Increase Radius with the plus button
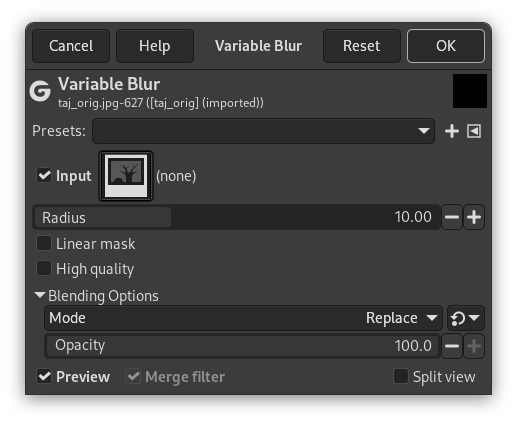517x423 pixels. pos(474,217)
